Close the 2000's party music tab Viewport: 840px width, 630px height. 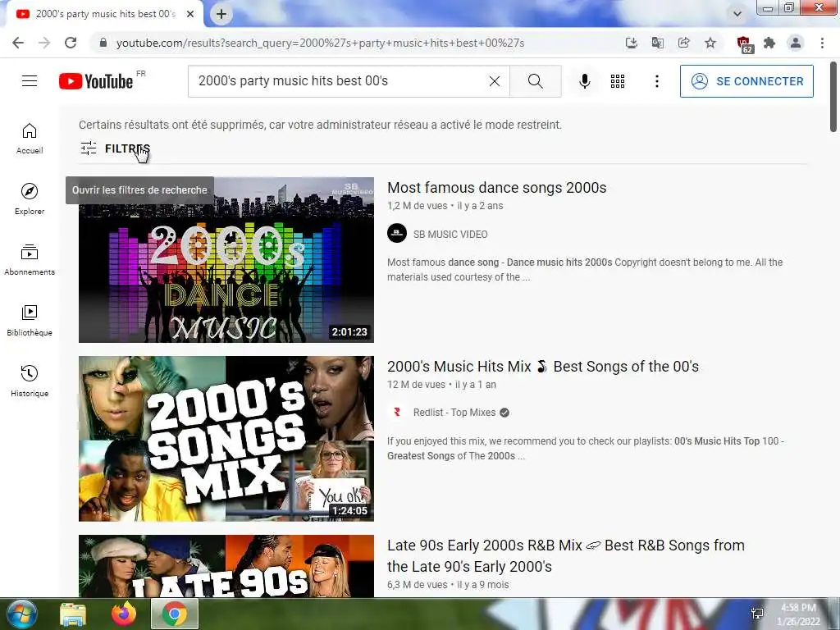[190, 15]
